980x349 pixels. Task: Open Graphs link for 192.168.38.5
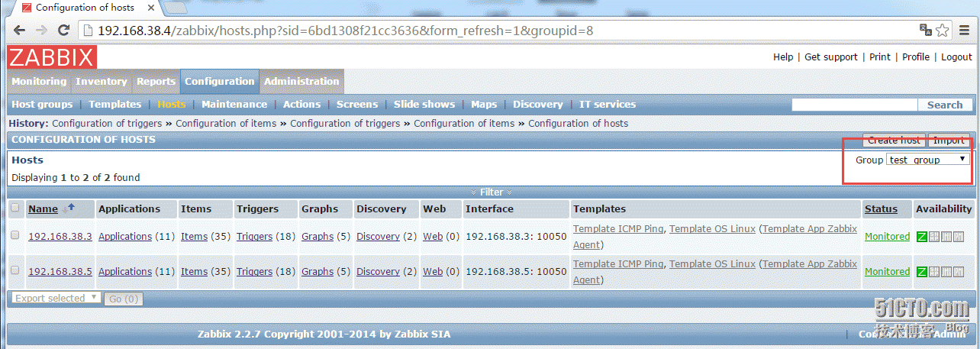(x=318, y=272)
